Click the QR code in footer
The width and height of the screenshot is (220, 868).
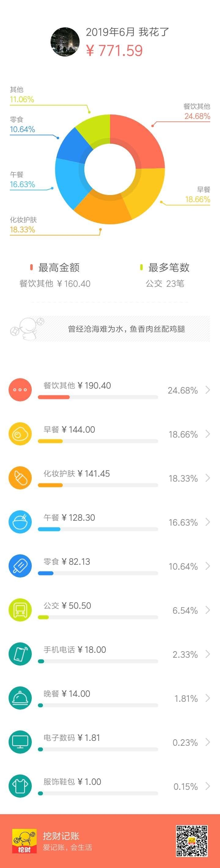[192, 841]
